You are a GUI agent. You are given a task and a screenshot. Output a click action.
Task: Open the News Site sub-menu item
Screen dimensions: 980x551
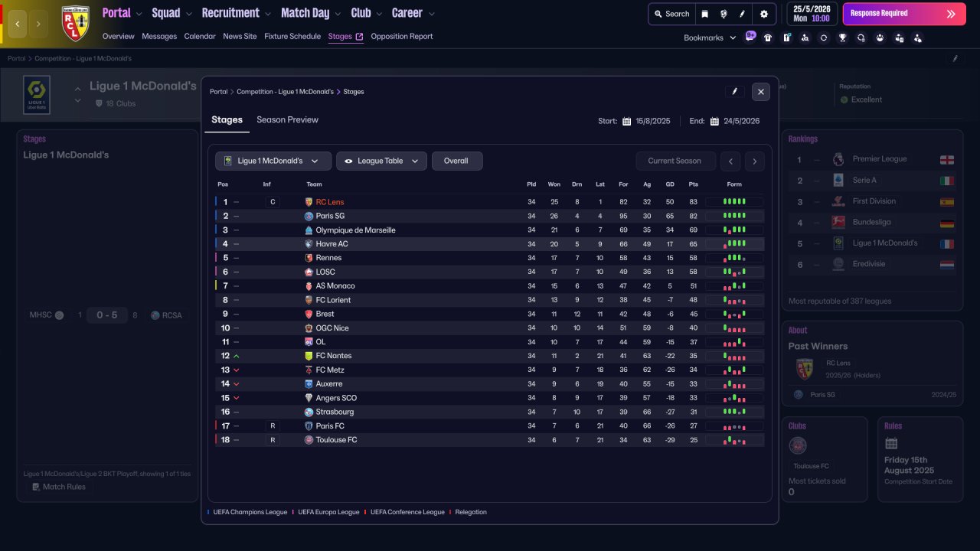point(240,37)
